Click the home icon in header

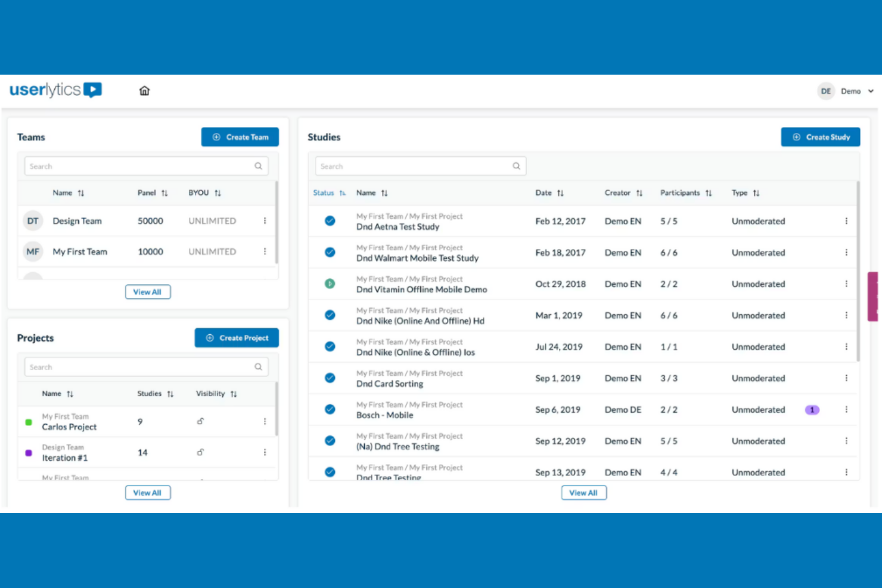coord(144,91)
